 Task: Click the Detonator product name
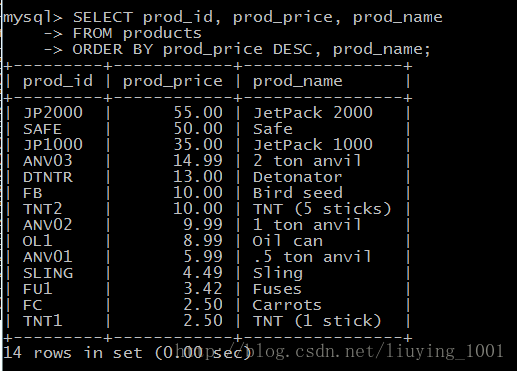(x=297, y=177)
